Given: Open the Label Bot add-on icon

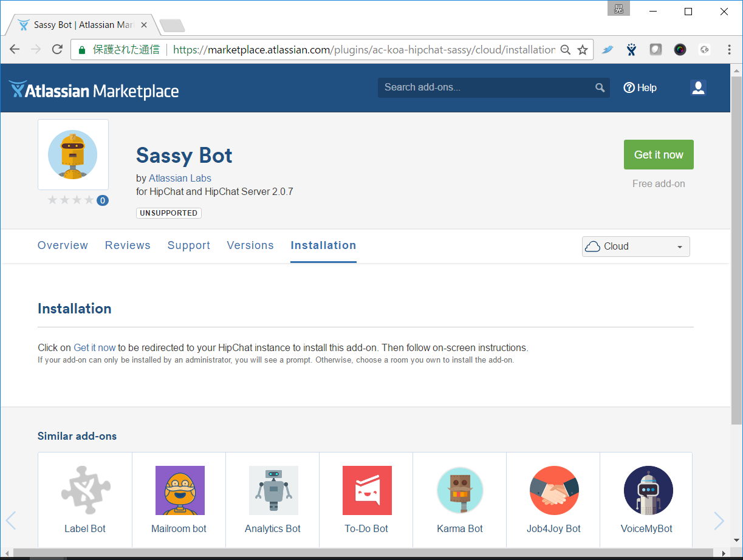Looking at the screenshot, I should click(x=85, y=490).
